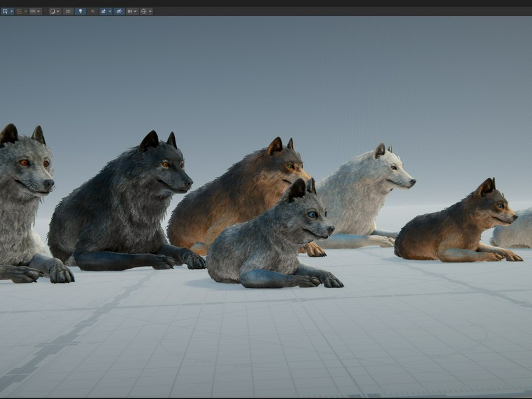This screenshot has height=399, width=532.
Task: Toggle hidden objects visibility eye
Action: [119, 11]
